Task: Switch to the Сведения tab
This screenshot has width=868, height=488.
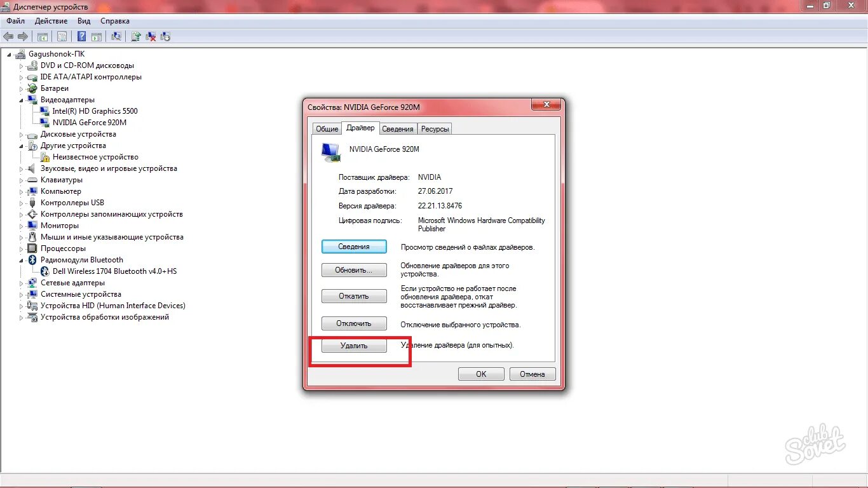Action: 398,129
